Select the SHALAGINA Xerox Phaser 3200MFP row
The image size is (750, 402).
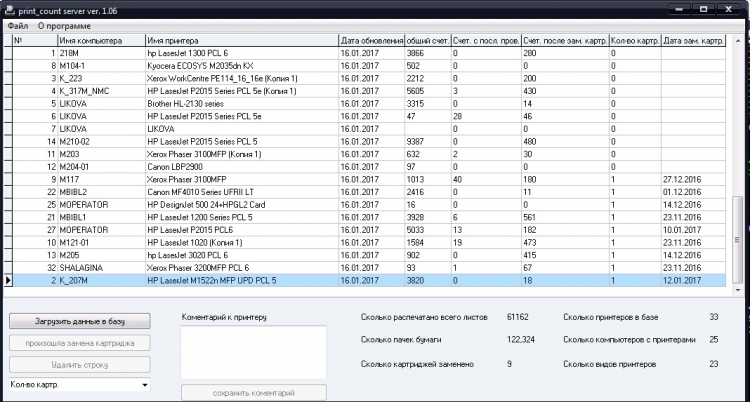[240, 268]
